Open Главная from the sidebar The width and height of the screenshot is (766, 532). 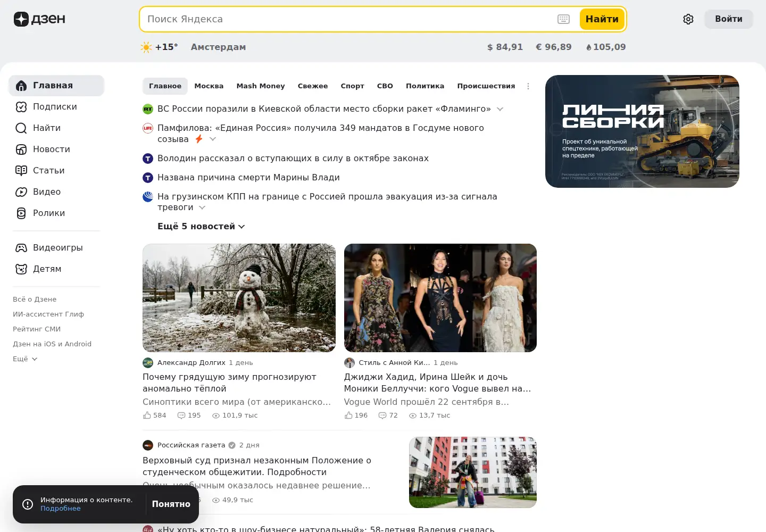(x=56, y=86)
